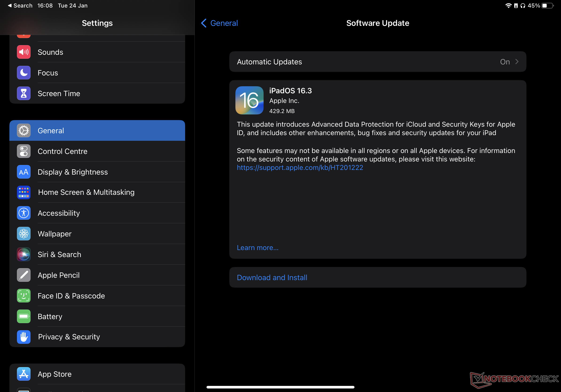The height and width of the screenshot is (392, 561).
Task: Open Accessibility settings
Action: (x=97, y=213)
